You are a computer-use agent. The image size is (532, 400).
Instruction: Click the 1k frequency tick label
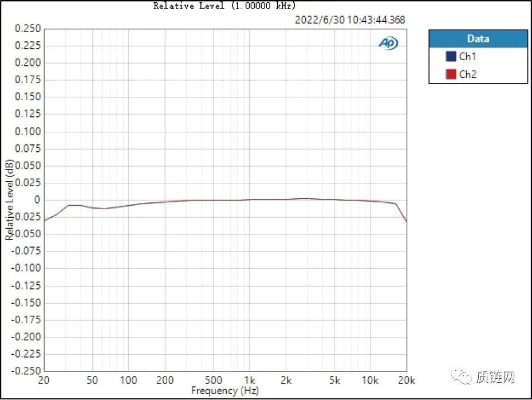(x=250, y=380)
